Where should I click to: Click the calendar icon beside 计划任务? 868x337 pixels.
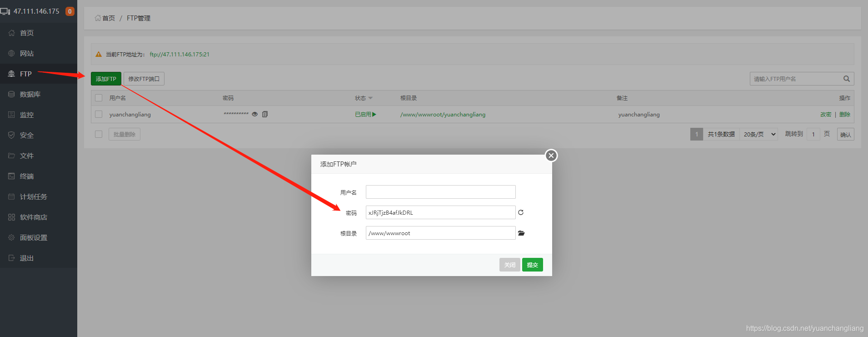(11, 196)
